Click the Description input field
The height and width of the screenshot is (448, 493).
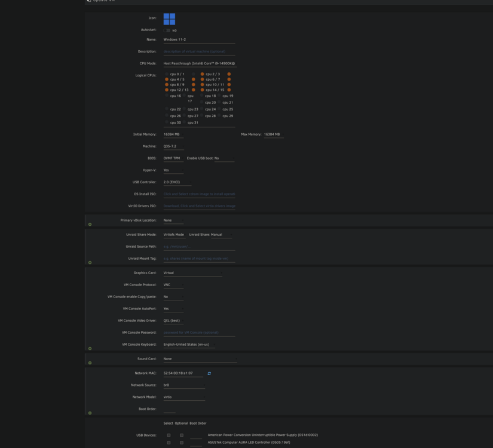click(200, 52)
